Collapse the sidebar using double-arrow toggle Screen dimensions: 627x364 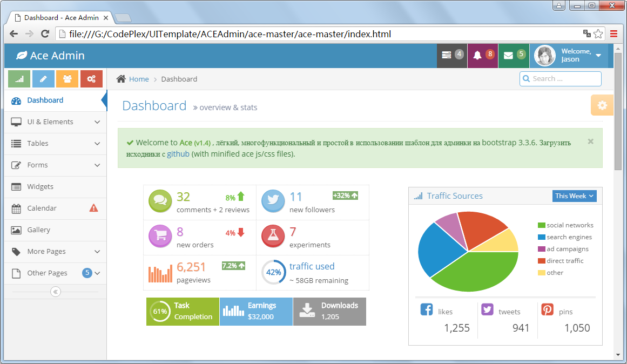(55, 292)
